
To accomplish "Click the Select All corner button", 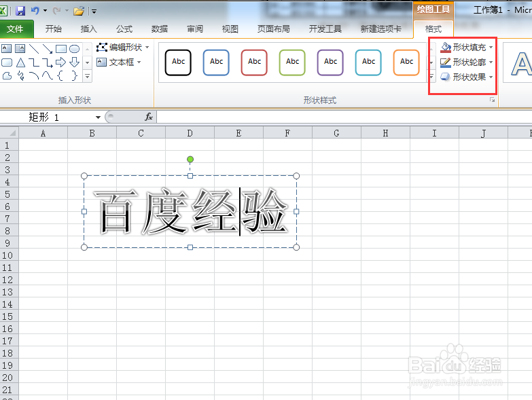I will pos(9,132).
